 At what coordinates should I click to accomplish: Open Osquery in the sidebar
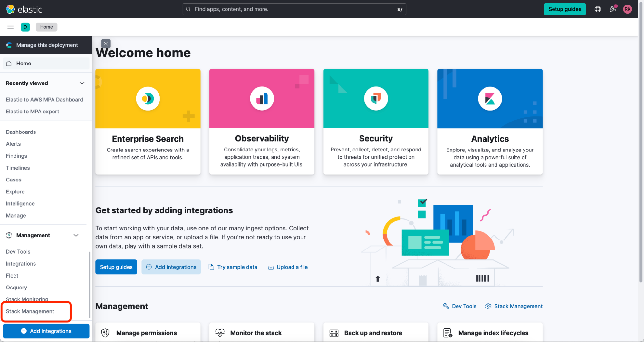16,288
